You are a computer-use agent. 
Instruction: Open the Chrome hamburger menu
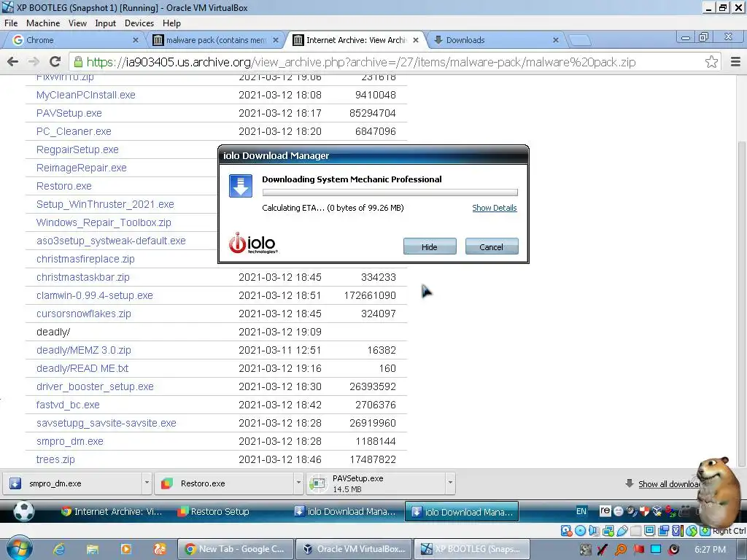pyautogui.click(x=735, y=62)
